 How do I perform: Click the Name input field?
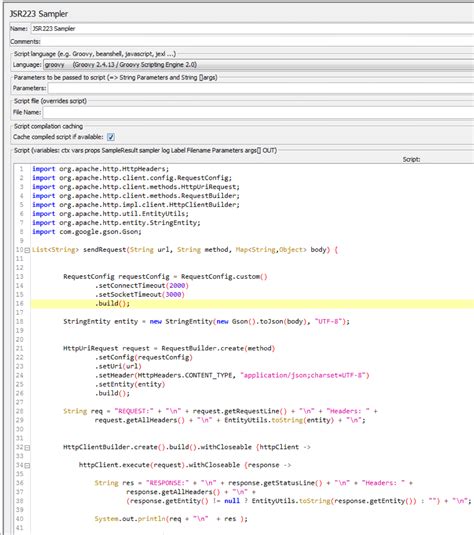coord(252,29)
